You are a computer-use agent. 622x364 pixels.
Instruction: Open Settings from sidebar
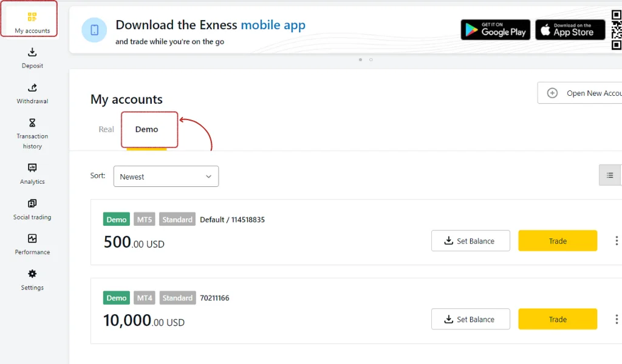[x=32, y=279]
